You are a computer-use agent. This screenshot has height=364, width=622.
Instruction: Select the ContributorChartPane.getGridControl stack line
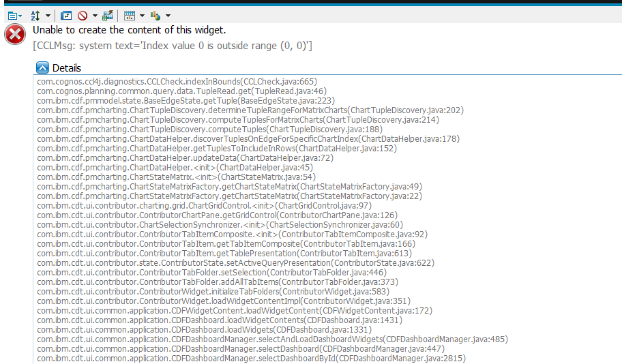click(218, 215)
